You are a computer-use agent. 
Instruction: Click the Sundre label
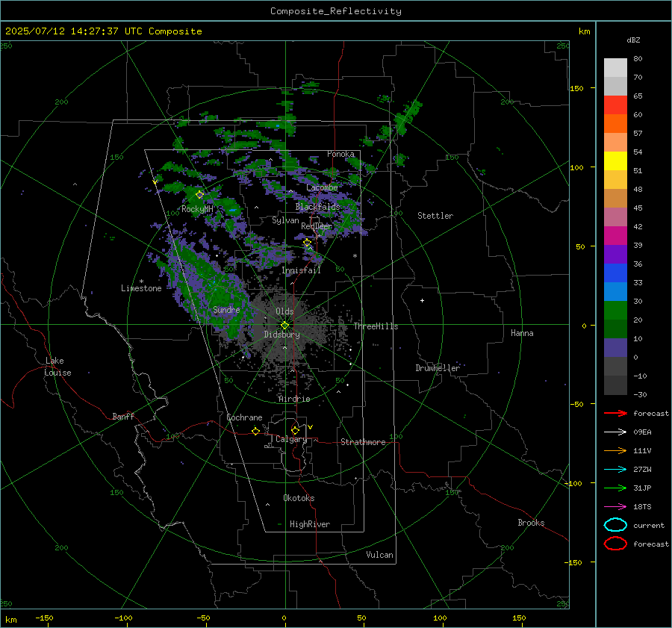click(x=226, y=310)
